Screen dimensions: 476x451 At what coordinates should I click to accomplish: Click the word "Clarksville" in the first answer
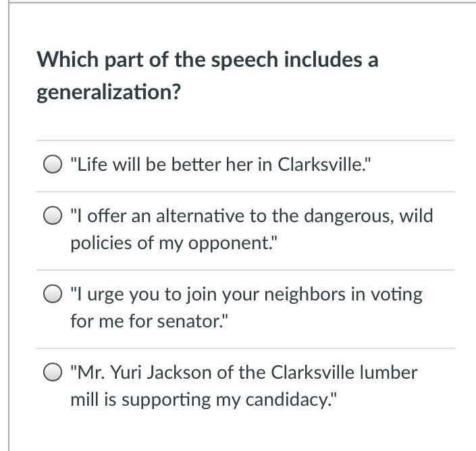coord(321,165)
